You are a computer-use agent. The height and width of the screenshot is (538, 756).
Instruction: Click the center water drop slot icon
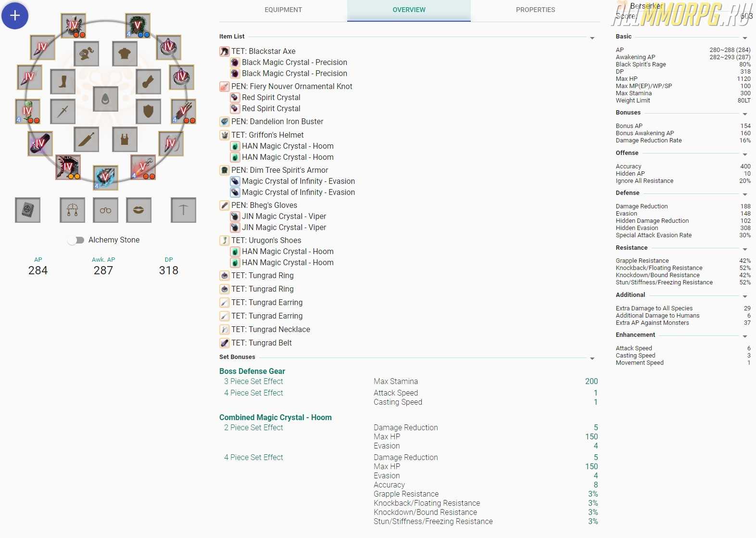click(x=105, y=99)
